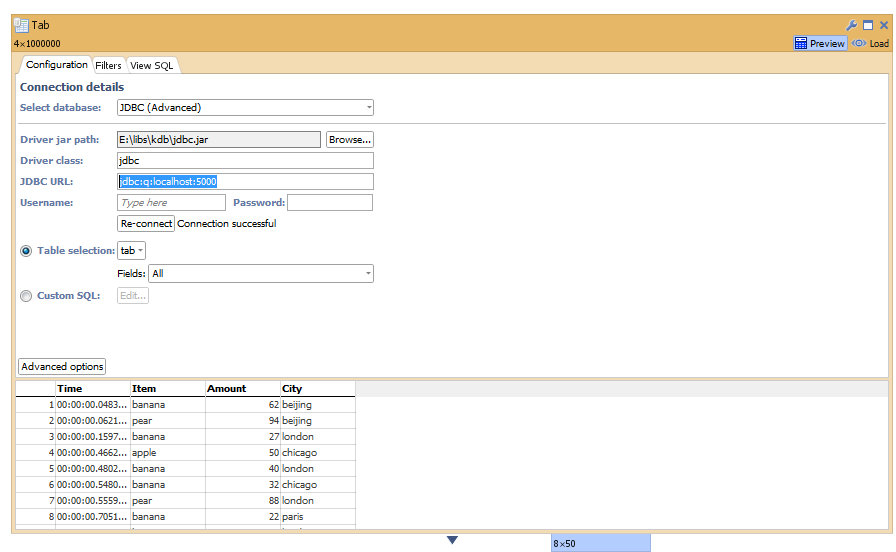The image size is (896, 552).
Task: Click the Re-connect button
Action: (146, 224)
